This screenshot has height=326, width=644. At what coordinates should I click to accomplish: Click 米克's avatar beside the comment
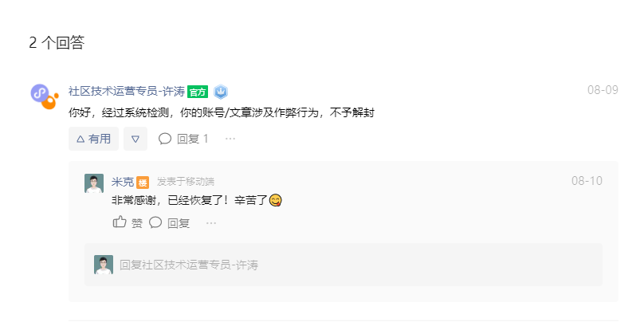point(94,183)
